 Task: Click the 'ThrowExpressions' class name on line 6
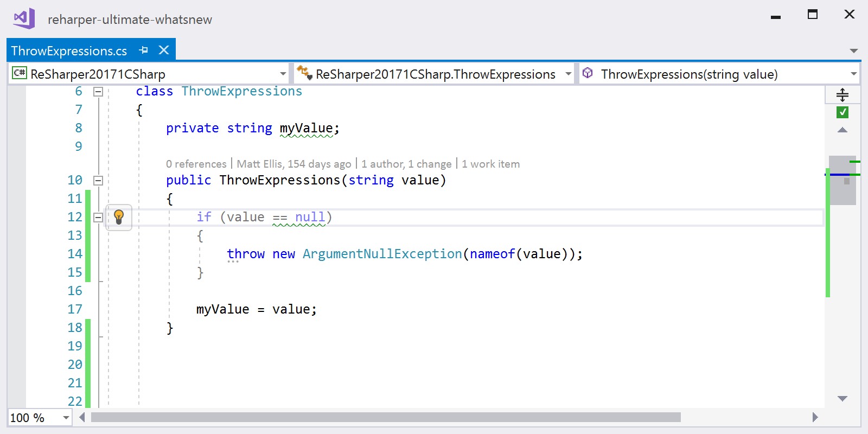[241, 91]
